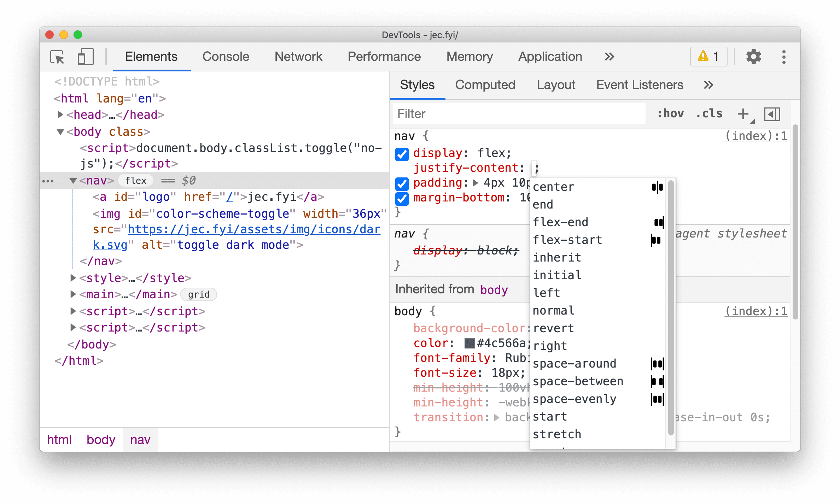Toggle the display:flex checkbox off
The image size is (840, 504).
[403, 152]
